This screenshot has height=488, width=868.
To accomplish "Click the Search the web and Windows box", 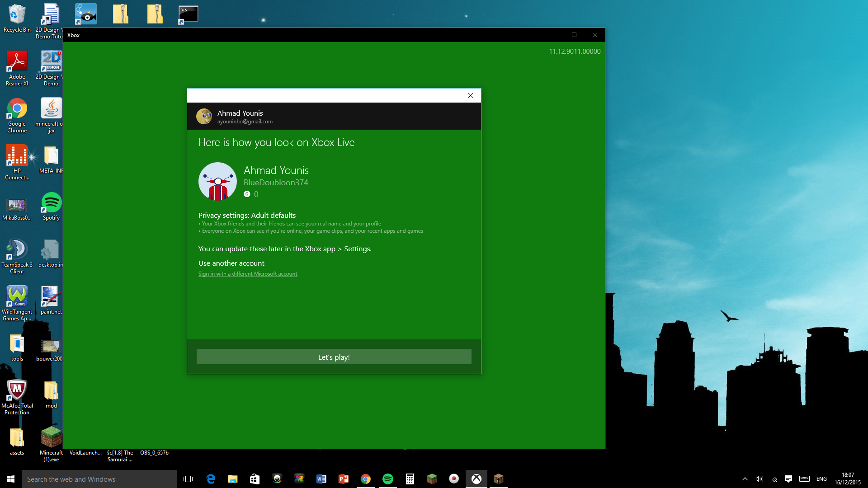I will (99, 479).
